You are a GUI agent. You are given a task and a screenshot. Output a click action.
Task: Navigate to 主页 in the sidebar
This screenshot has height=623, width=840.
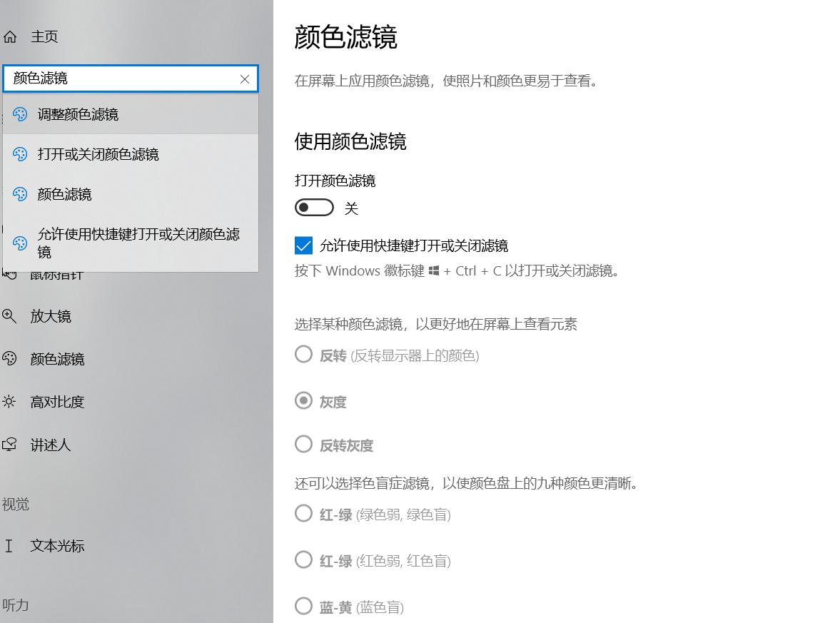coord(44,36)
